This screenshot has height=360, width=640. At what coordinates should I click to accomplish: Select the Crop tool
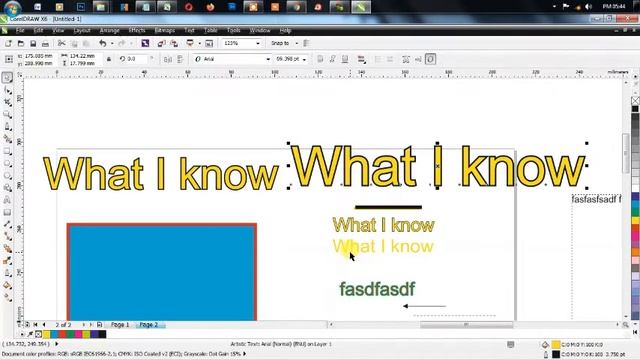pyautogui.click(x=7, y=102)
